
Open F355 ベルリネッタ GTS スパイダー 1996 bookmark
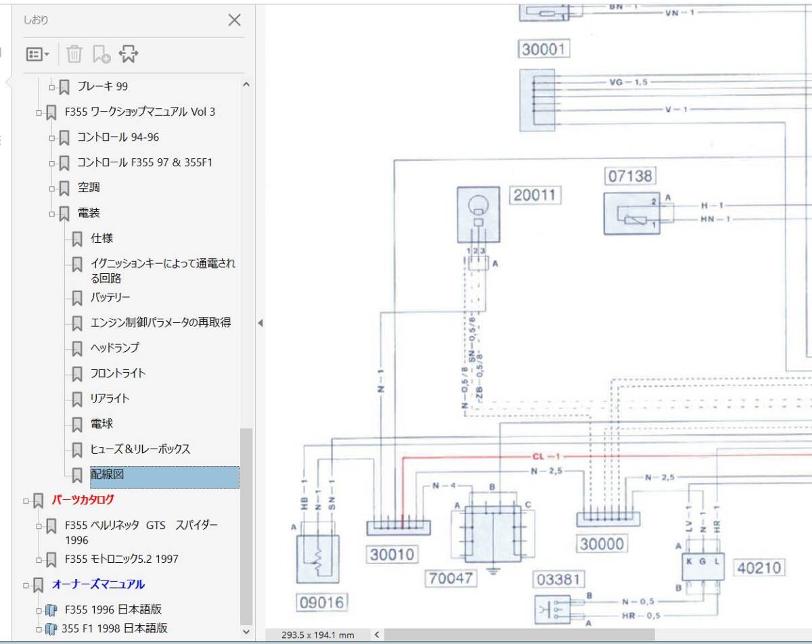(x=142, y=532)
